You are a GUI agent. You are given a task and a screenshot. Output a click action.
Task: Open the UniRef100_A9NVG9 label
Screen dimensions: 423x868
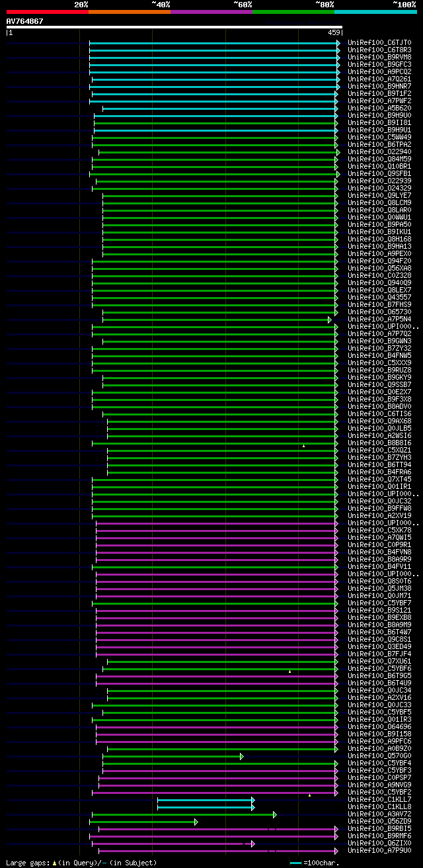click(x=379, y=785)
